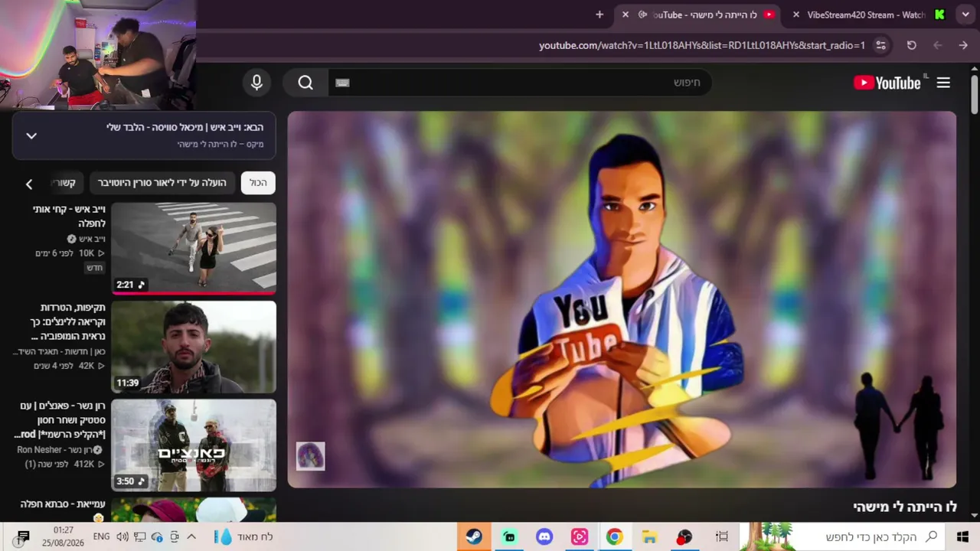Show more filter chips with the arrow
The height and width of the screenshot is (551, 980).
coord(29,184)
